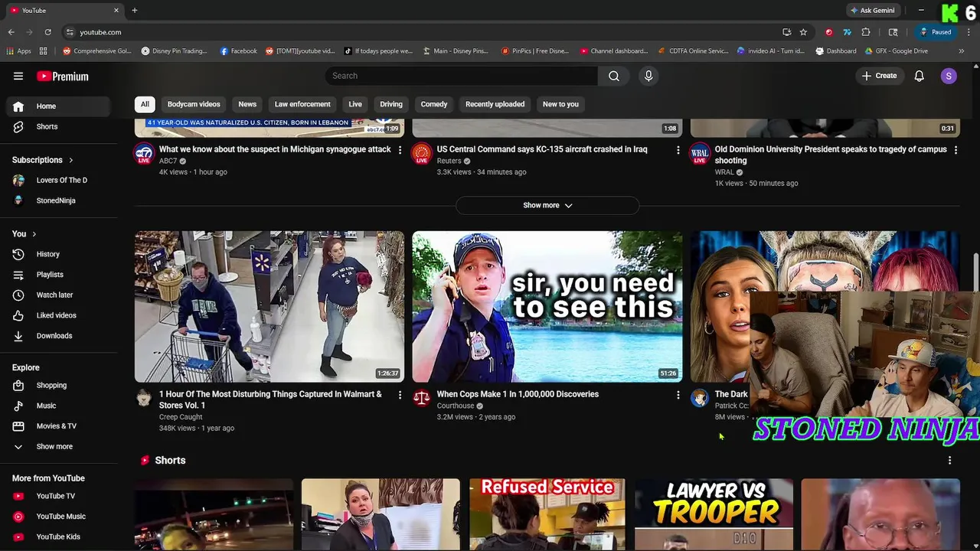Screen dimensions: 980x551
Task: Open When Cops Make 1 In 1,000,000 title
Action: point(518,394)
